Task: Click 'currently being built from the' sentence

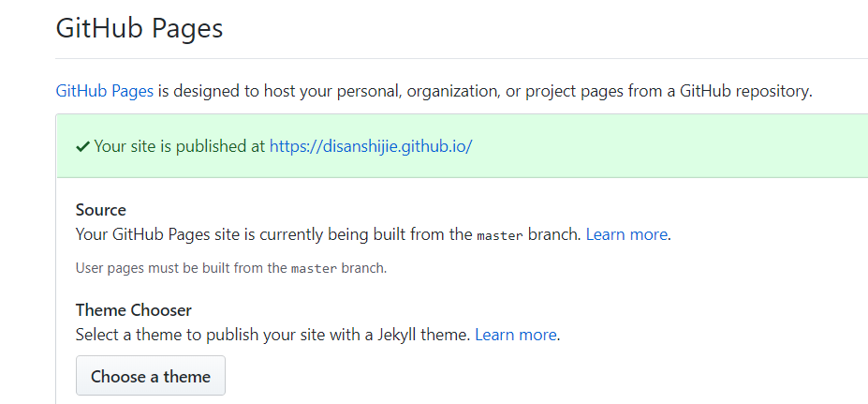Action: (329, 234)
